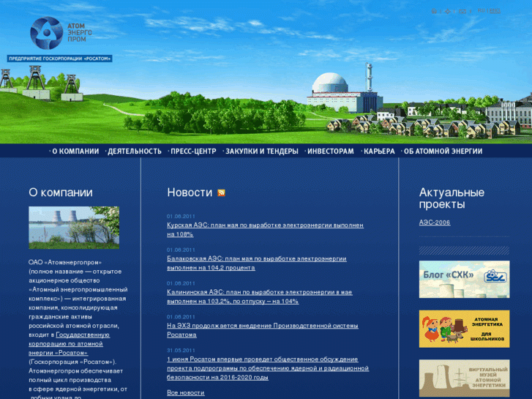Open the Все новости link
This screenshot has height=399, width=532.
[x=186, y=392]
